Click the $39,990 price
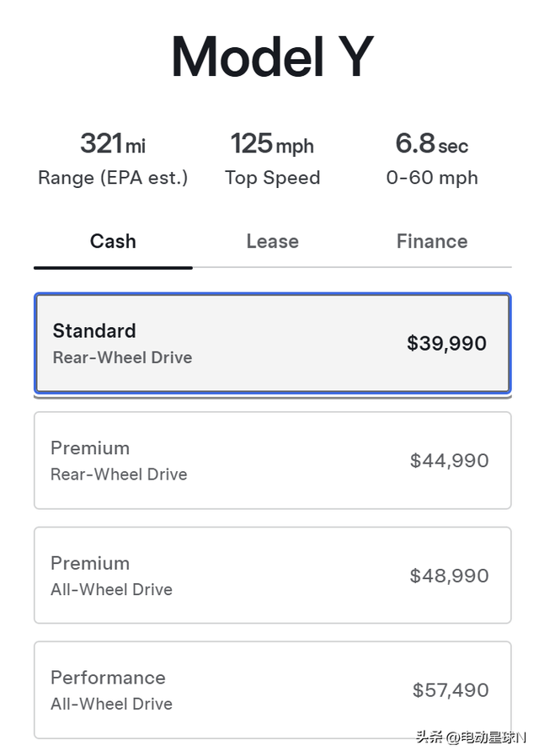Image resolution: width=539 pixels, height=756 pixels. point(446,343)
